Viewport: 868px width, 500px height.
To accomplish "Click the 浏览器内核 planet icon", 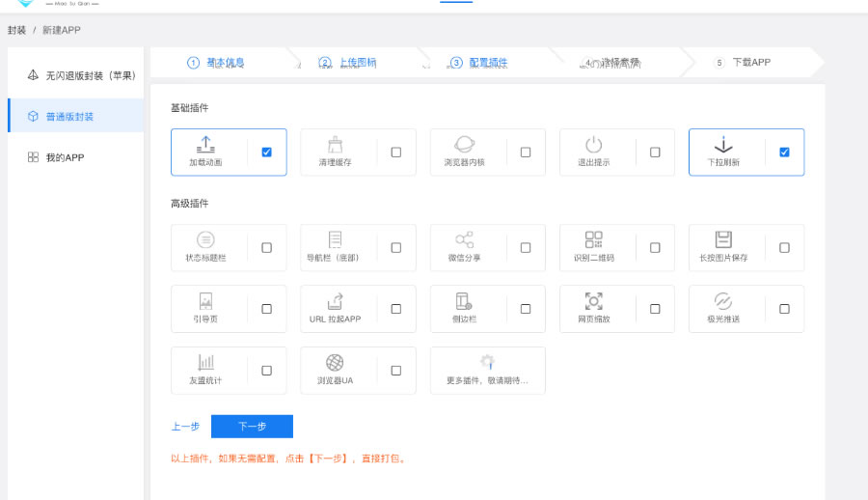I will [464, 145].
